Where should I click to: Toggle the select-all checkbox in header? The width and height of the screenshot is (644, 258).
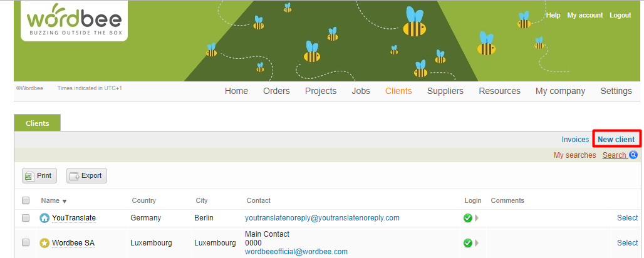pos(26,201)
